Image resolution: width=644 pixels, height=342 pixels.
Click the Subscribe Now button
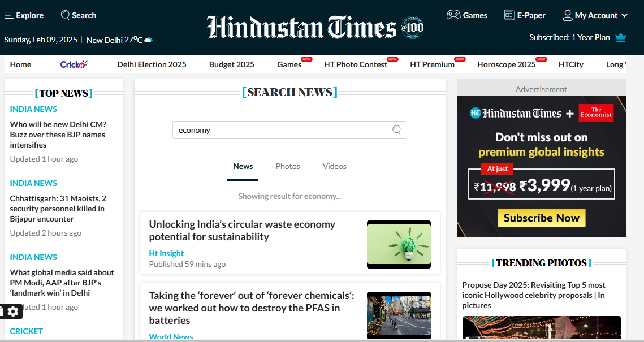click(x=541, y=218)
